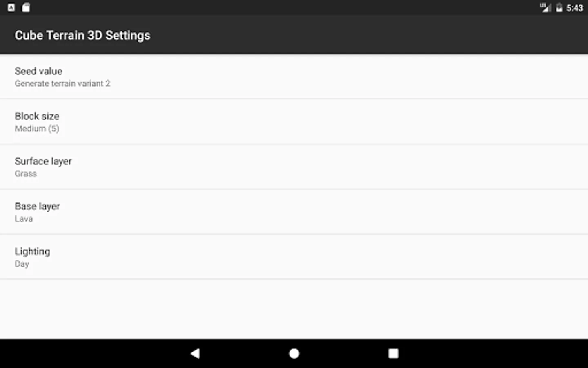
Task: Tap the 5:43 clock in status bar
Action: point(575,8)
